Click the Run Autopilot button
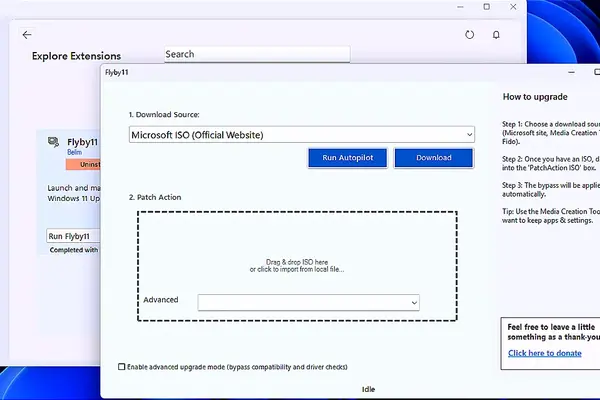Screen dimensions: 600x400 point(347,158)
